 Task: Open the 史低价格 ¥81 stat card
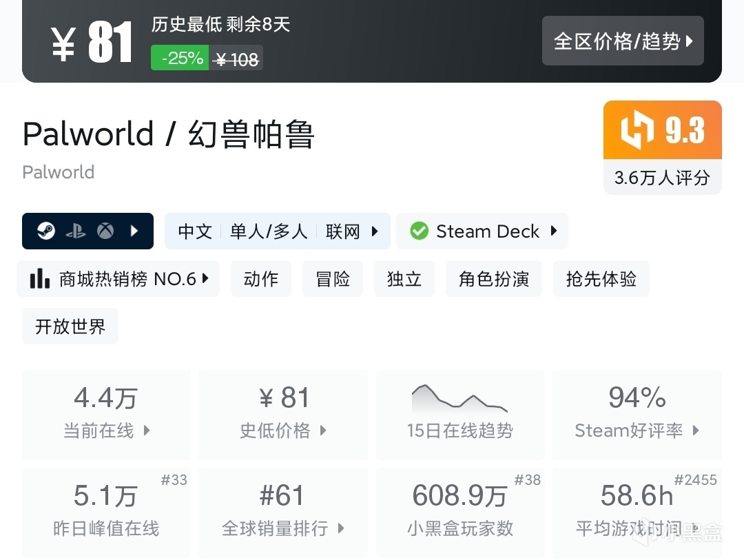click(x=283, y=415)
